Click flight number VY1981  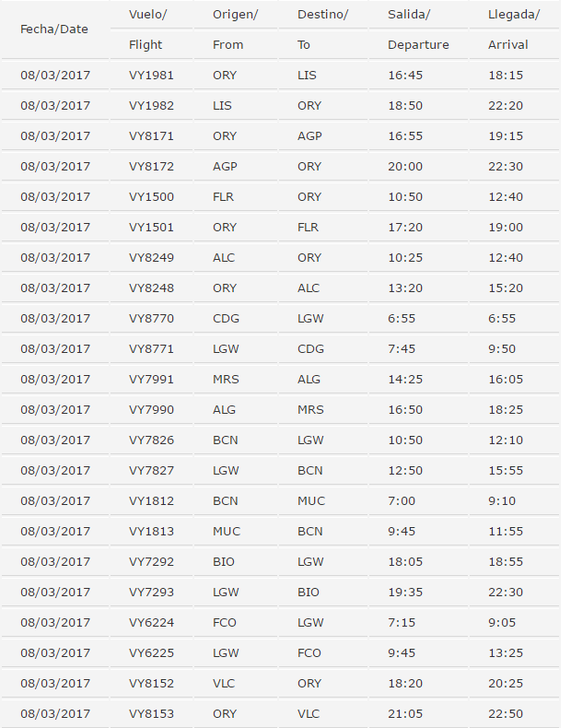[151, 76]
